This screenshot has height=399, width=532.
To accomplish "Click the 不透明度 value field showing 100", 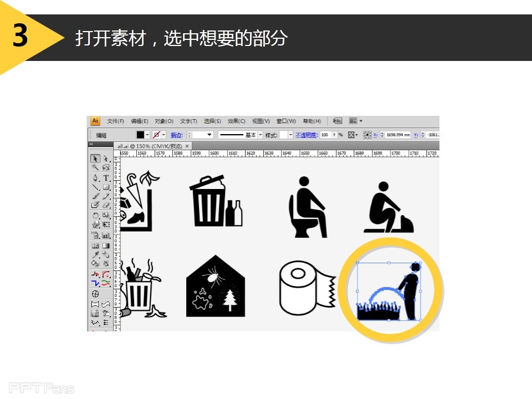I will tap(325, 134).
